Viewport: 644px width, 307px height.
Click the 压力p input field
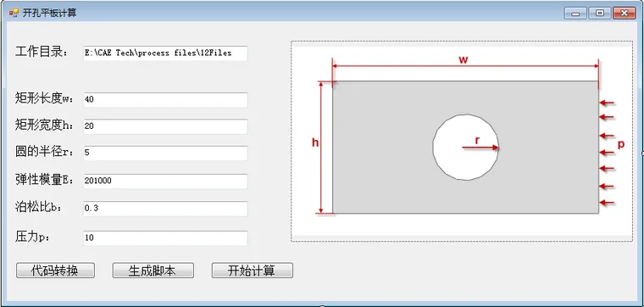(x=165, y=238)
